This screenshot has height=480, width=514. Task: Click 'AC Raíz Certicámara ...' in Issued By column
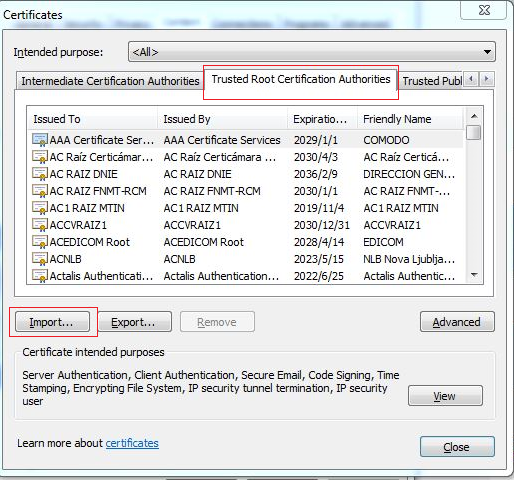220,157
